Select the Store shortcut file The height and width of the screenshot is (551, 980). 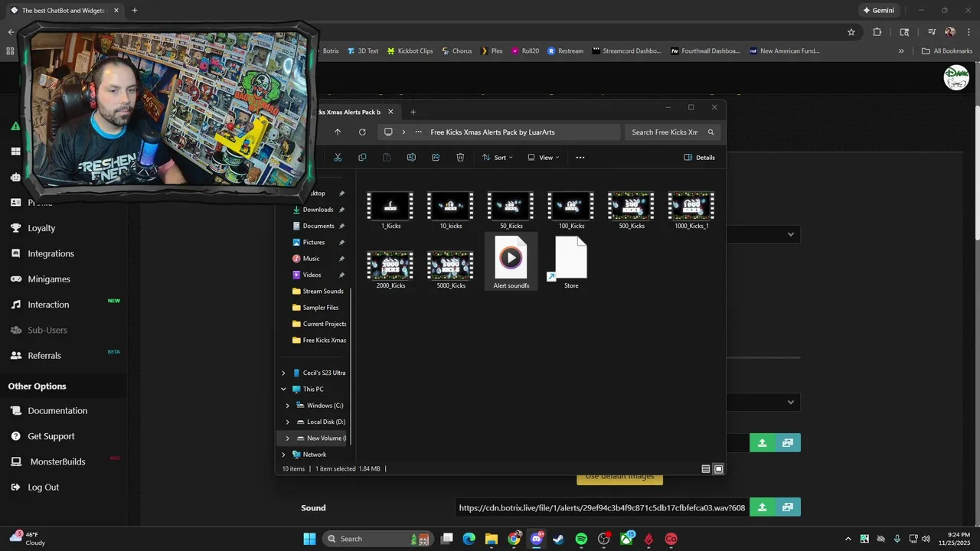pyautogui.click(x=571, y=262)
